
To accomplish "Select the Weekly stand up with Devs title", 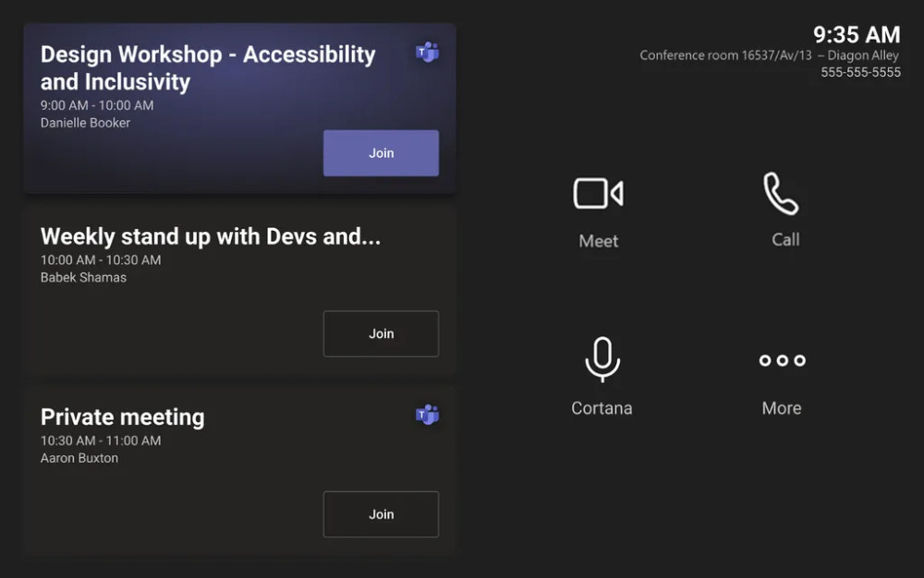I will (x=211, y=236).
